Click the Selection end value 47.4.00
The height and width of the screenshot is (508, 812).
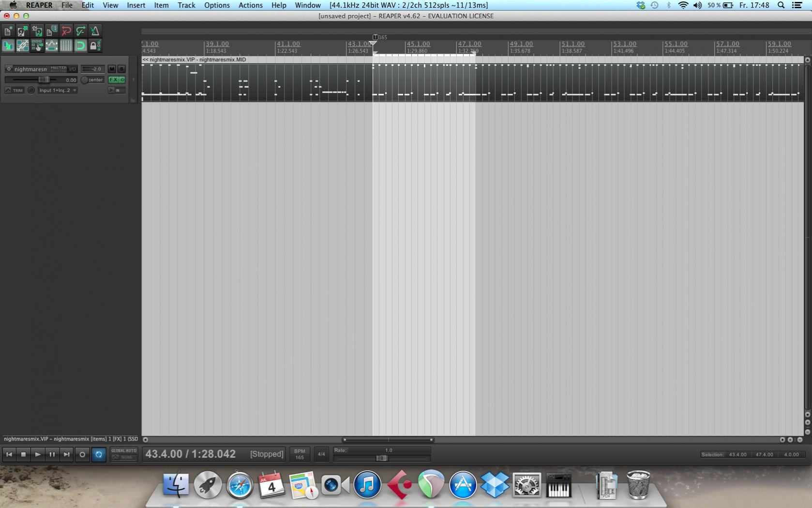pyautogui.click(x=765, y=455)
